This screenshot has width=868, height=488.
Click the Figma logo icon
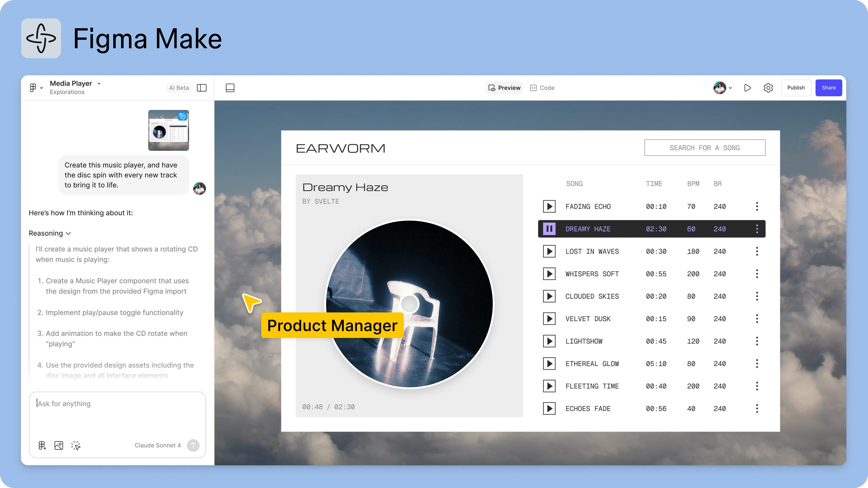tap(33, 88)
